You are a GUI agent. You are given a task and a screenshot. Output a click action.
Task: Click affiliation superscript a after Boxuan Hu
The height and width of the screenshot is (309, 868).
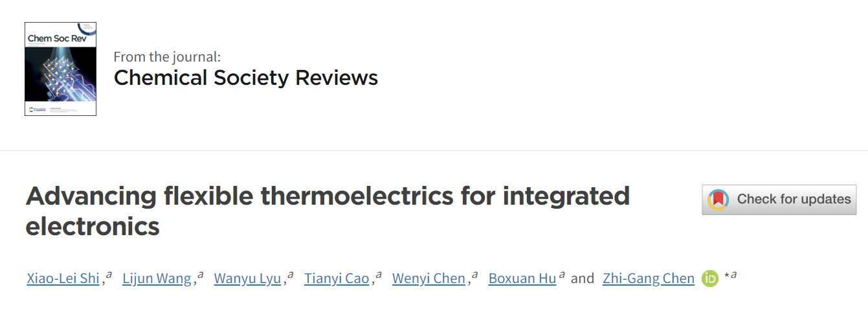point(562,275)
